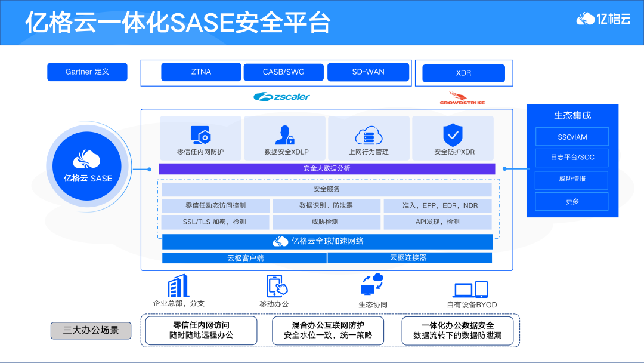Click the 自有设备BYOD laptop tablet icon
The height and width of the screenshot is (363, 644).
(470, 290)
